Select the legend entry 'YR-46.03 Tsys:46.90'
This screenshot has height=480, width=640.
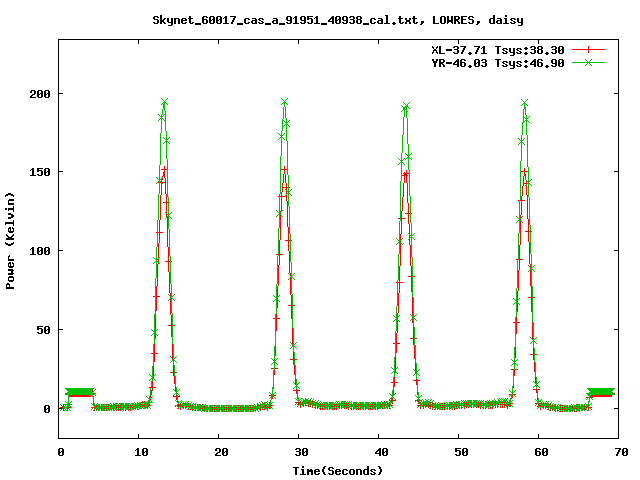498,63
